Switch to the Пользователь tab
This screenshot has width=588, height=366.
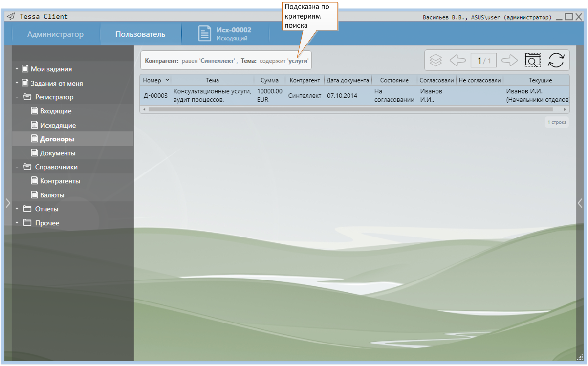(140, 34)
